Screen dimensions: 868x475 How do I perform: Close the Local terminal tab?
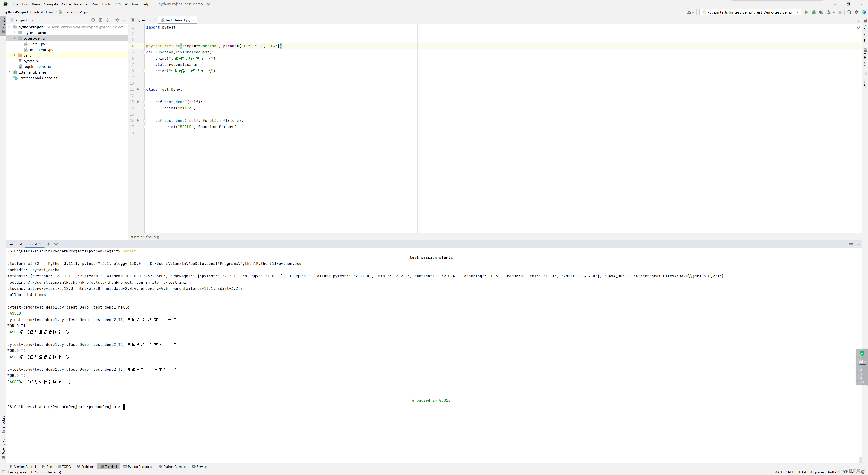[40, 245]
